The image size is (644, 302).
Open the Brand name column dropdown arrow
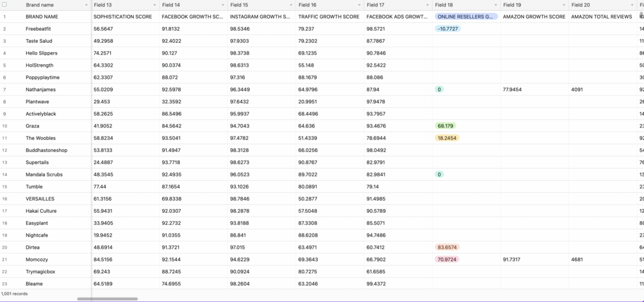click(x=87, y=5)
